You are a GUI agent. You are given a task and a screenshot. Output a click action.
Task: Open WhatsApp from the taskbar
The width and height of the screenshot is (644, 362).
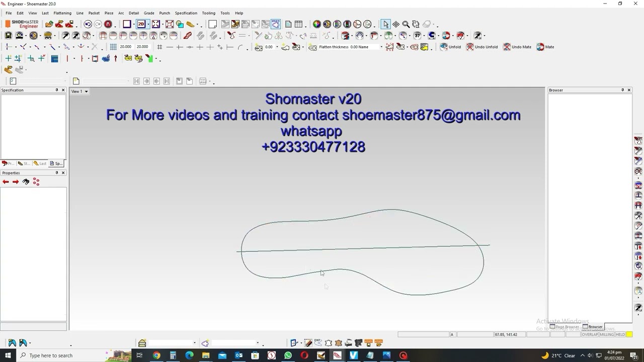[x=288, y=355]
